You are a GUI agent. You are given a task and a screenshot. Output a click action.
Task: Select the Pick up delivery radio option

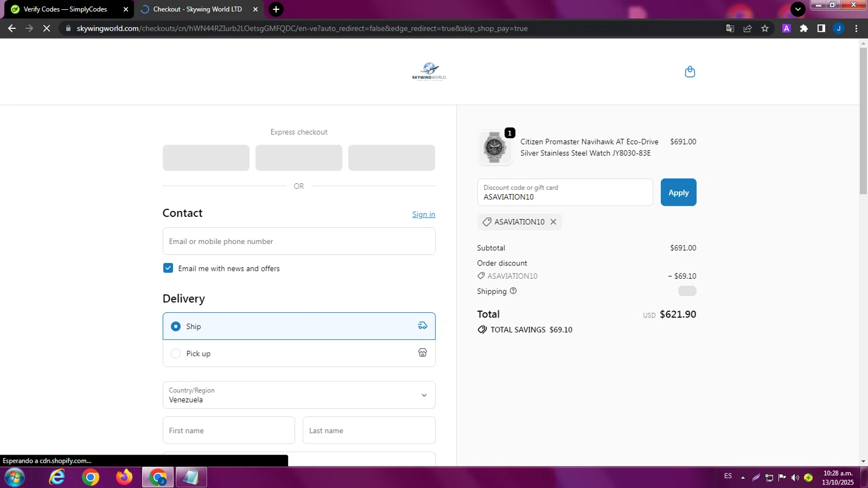click(175, 353)
